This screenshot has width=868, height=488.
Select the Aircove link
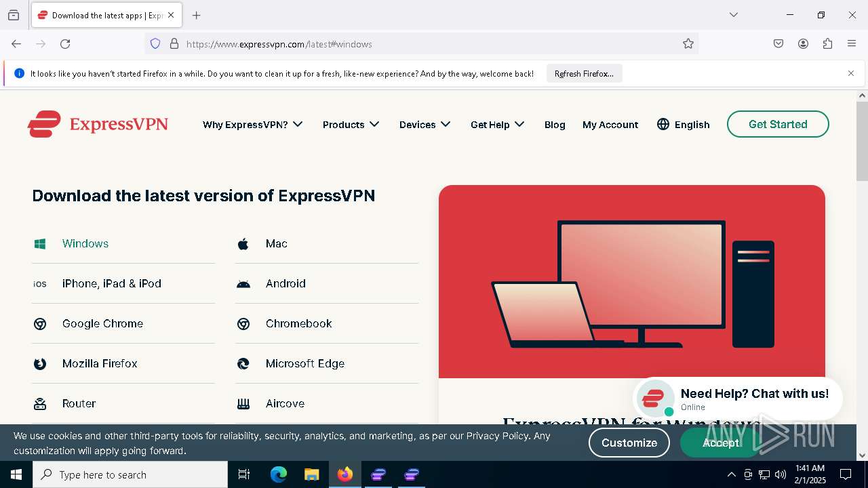(285, 404)
